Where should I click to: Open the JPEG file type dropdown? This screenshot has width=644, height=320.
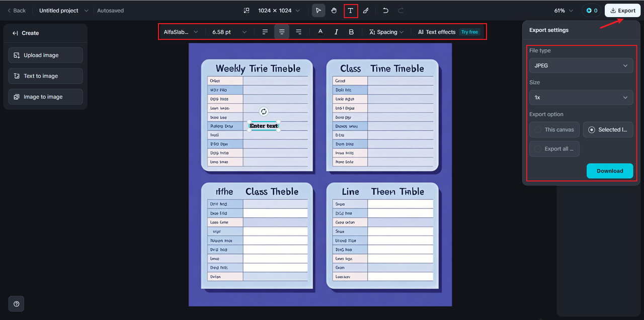(x=581, y=65)
